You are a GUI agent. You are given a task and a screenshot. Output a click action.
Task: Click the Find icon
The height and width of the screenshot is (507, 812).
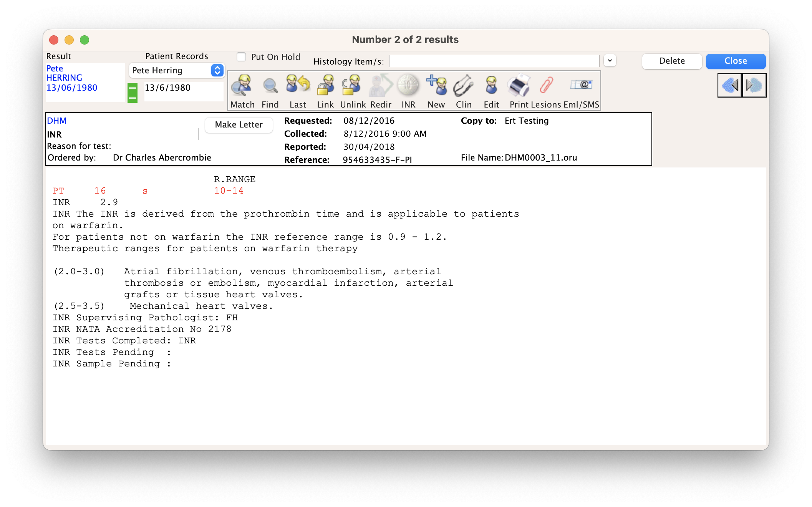click(270, 88)
